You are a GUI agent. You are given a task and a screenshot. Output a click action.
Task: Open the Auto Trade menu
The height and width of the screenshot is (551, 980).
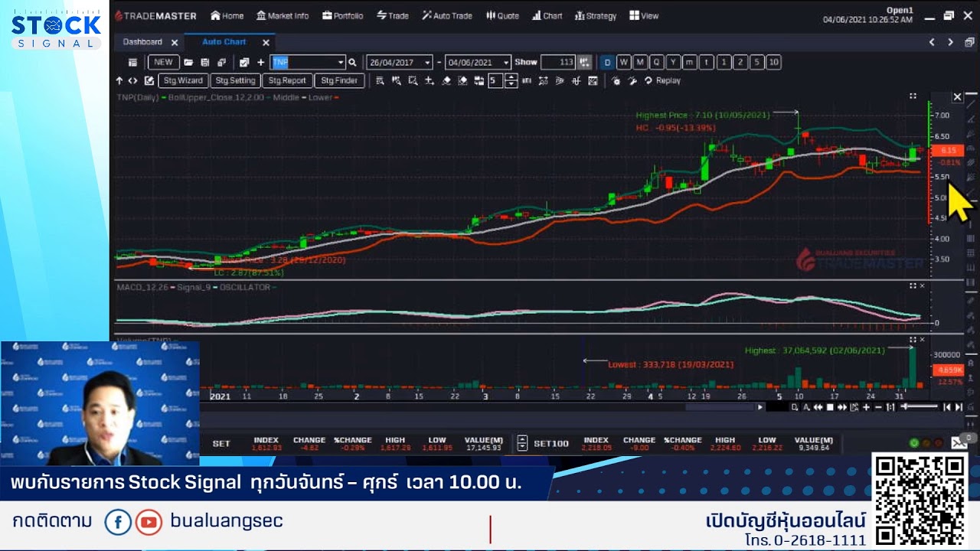point(447,15)
